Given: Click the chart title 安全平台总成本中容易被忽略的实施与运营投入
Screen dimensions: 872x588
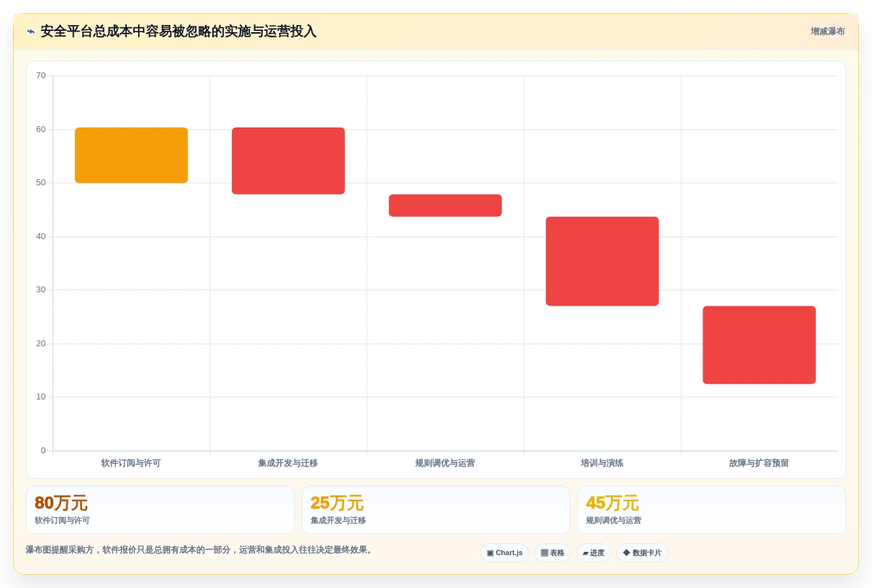Looking at the screenshot, I should coord(179,32).
